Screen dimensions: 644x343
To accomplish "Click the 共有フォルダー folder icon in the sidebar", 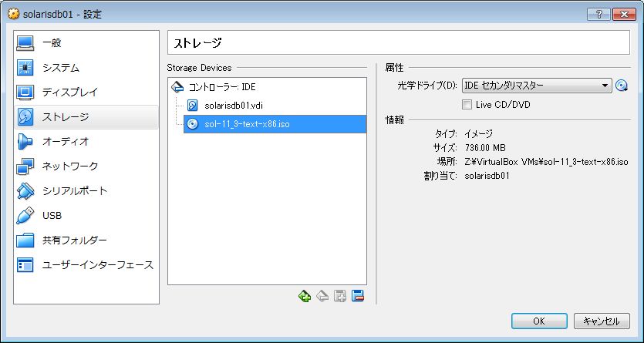I will coord(25,240).
